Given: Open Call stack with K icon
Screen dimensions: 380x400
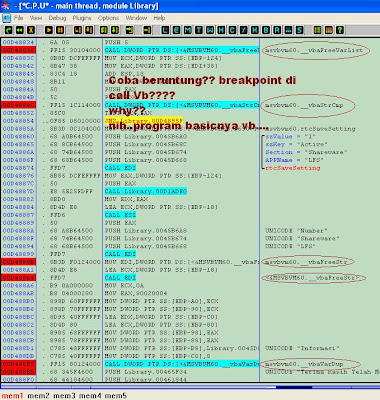Looking at the screenshot, I should pyautogui.click(x=255, y=30).
